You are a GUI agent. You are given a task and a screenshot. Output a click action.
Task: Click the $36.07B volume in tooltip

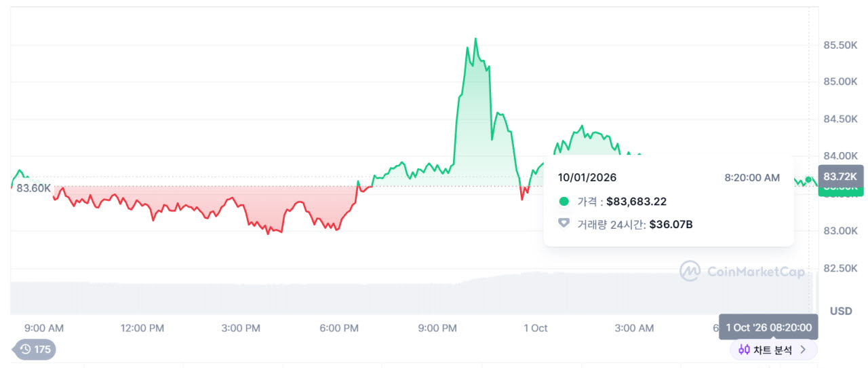[671, 224]
